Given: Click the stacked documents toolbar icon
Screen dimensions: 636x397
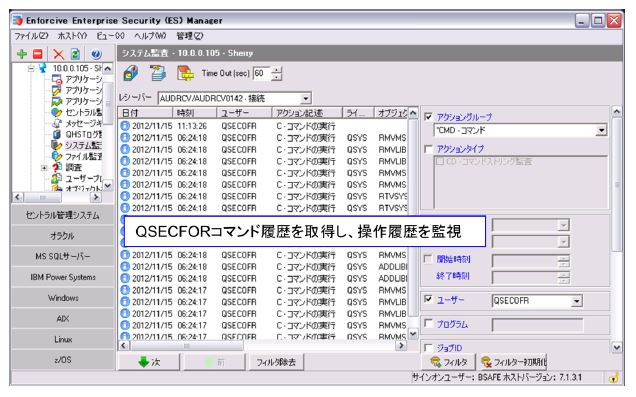Looking at the screenshot, I should click(x=157, y=73).
